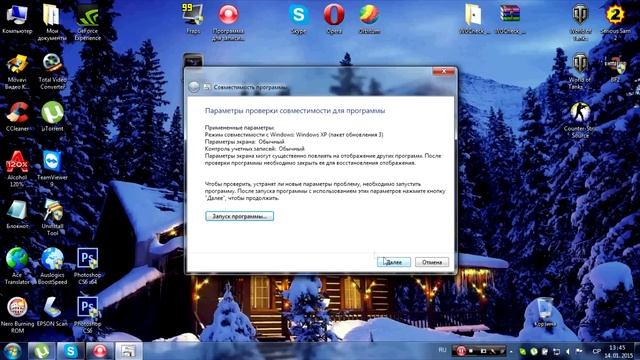Open Skype from the taskbar
This screenshot has height=360, width=640.
71,351
